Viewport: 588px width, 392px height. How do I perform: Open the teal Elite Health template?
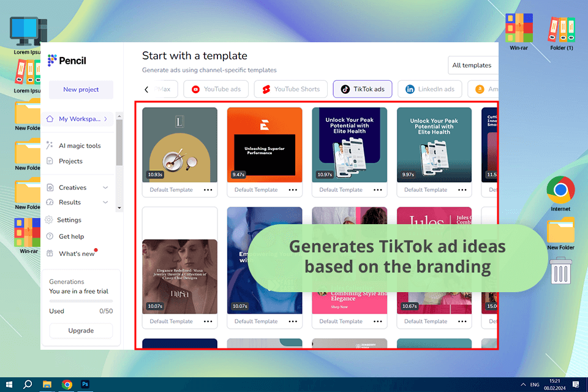pos(434,145)
